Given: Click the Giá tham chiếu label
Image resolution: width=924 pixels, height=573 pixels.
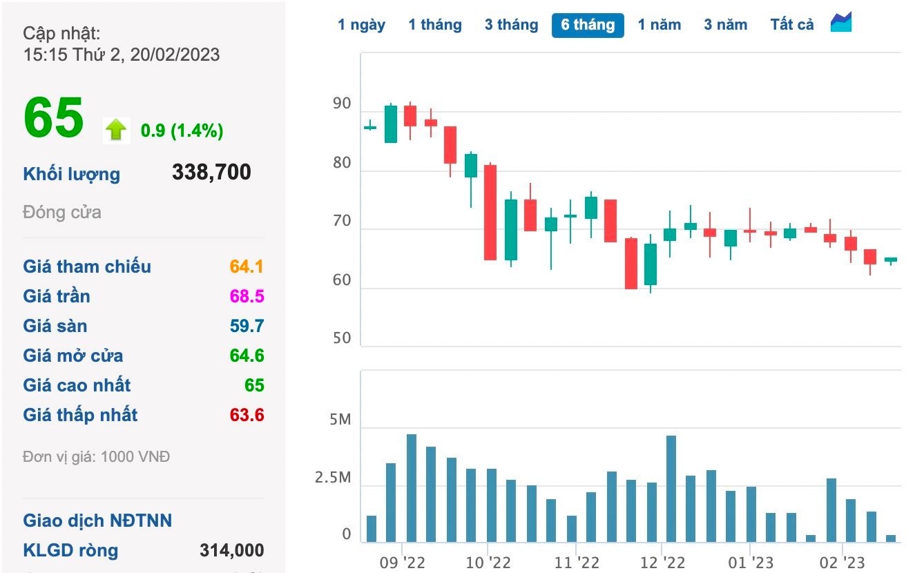Looking at the screenshot, I should point(87,266).
